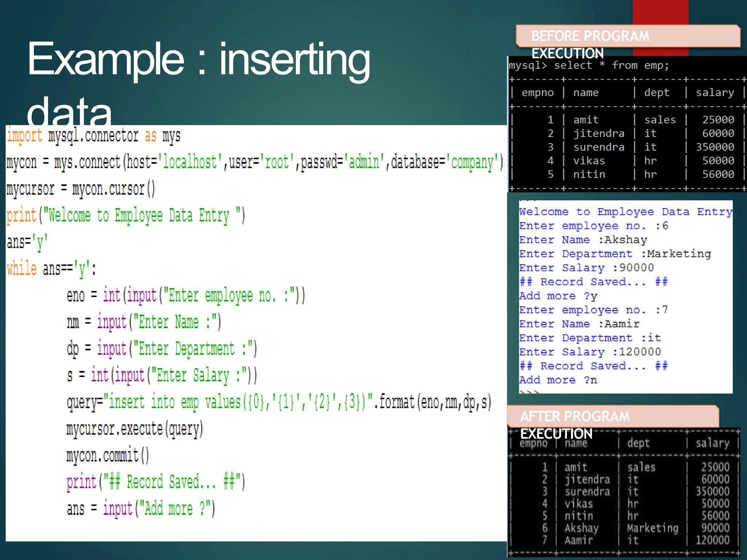Screen dimensions: 747x560
Task: Click 'sales' dept in the after table
Action: (641, 467)
